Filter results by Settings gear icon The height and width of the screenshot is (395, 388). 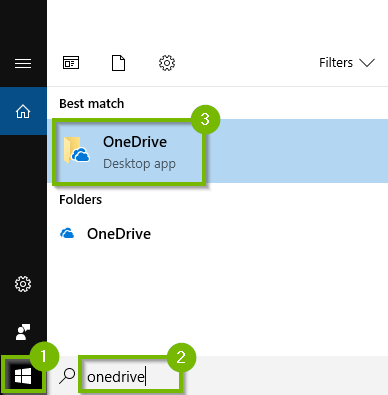tap(167, 63)
